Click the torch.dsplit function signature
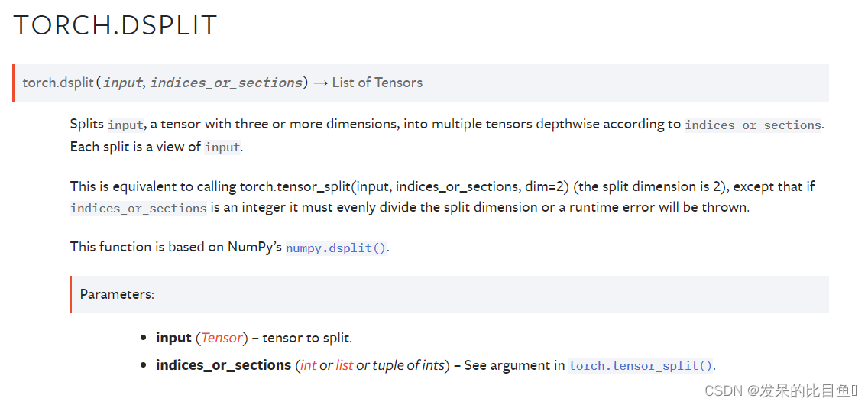 point(222,83)
